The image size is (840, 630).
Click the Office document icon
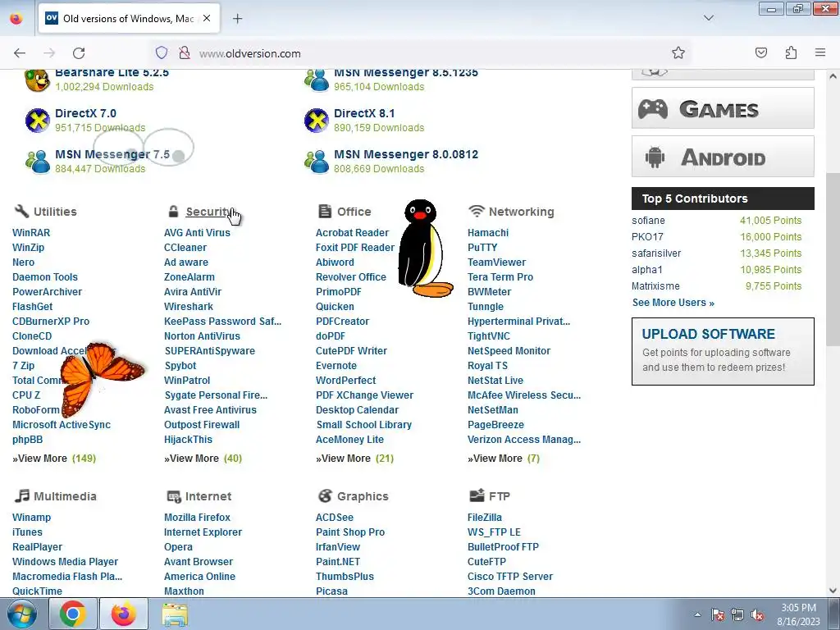point(325,211)
